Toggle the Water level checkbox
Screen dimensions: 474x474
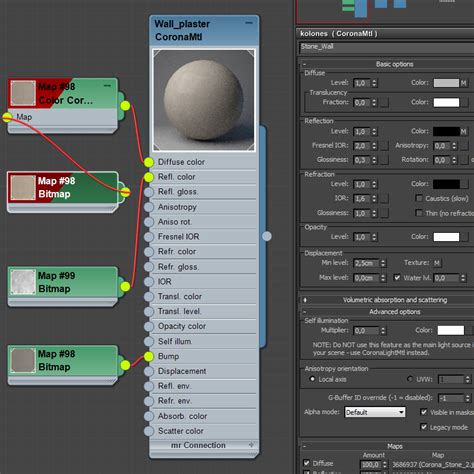pyautogui.click(x=397, y=277)
